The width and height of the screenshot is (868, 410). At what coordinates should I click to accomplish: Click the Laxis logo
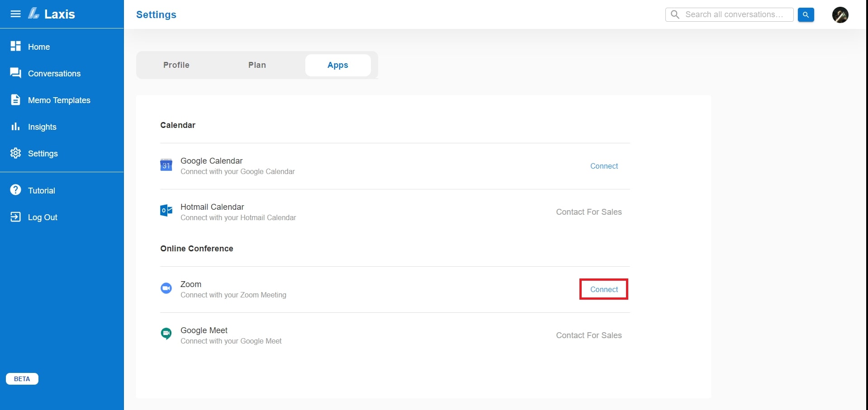(52, 14)
